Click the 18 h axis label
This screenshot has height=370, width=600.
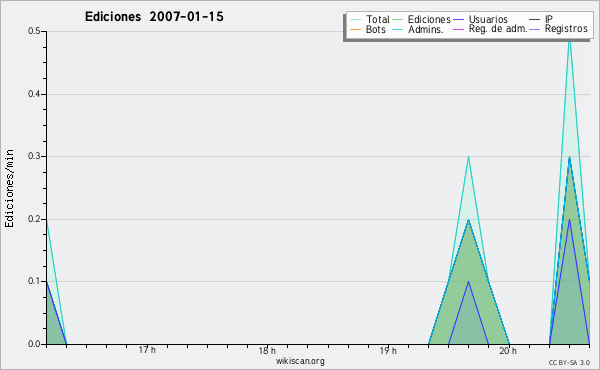pos(267,350)
